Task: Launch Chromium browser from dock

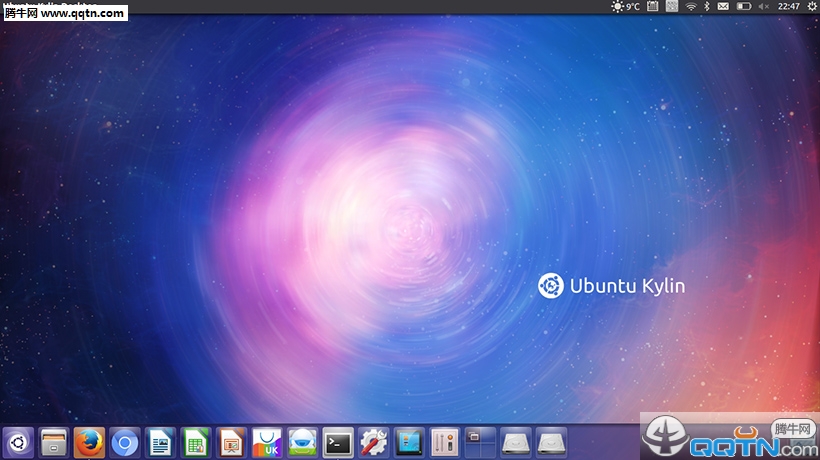Action: tap(124, 443)
